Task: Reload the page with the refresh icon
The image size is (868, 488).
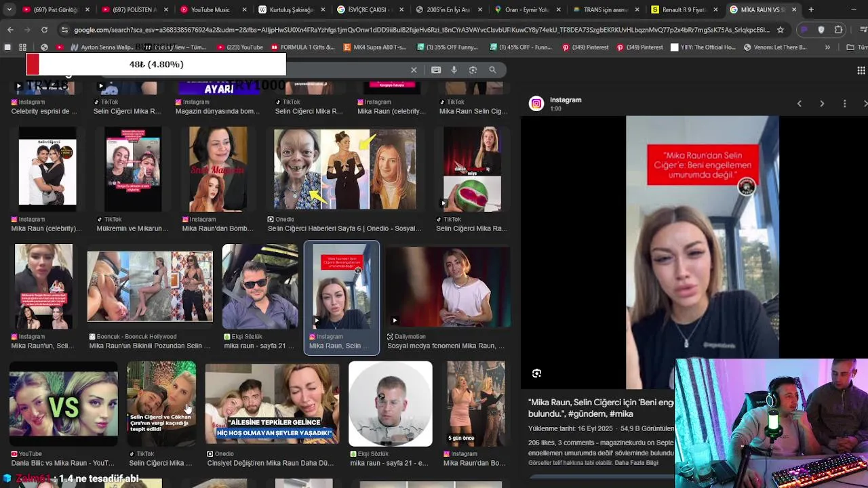Action: click(44, 30)
